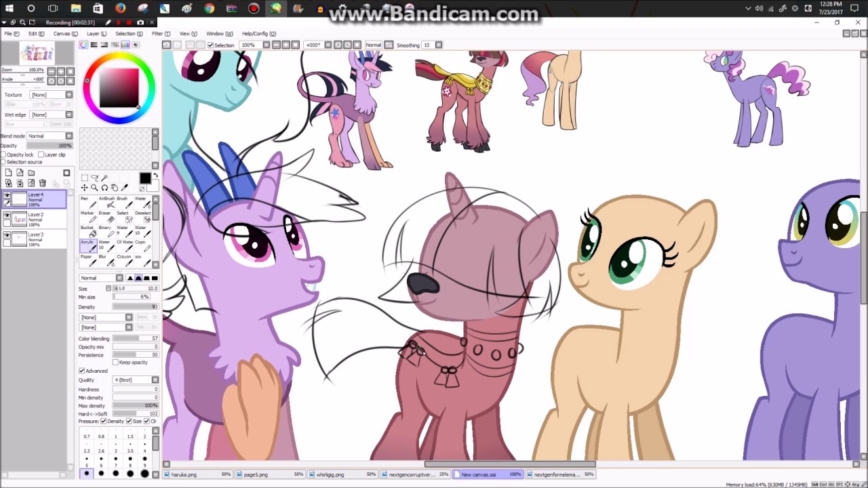Select the 0.7 brush size preset
868x488 pixels.
(x=87, y=434)
